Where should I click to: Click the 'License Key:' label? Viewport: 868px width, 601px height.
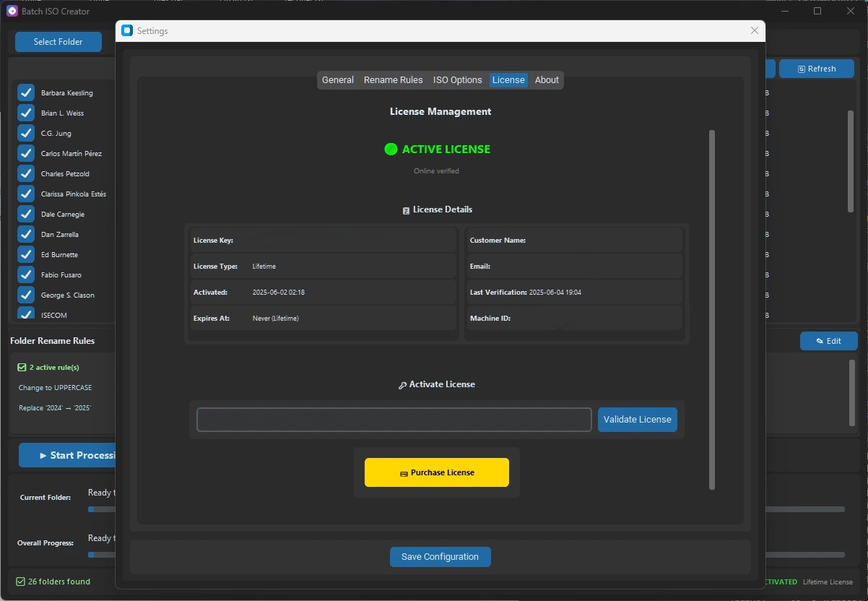point(213,241)
